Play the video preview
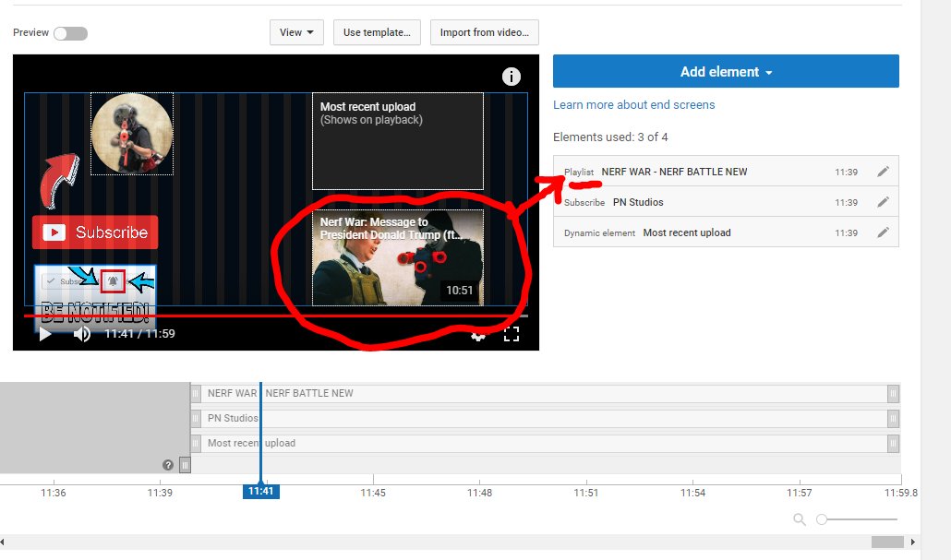951x560 pixels. (45, 334)
